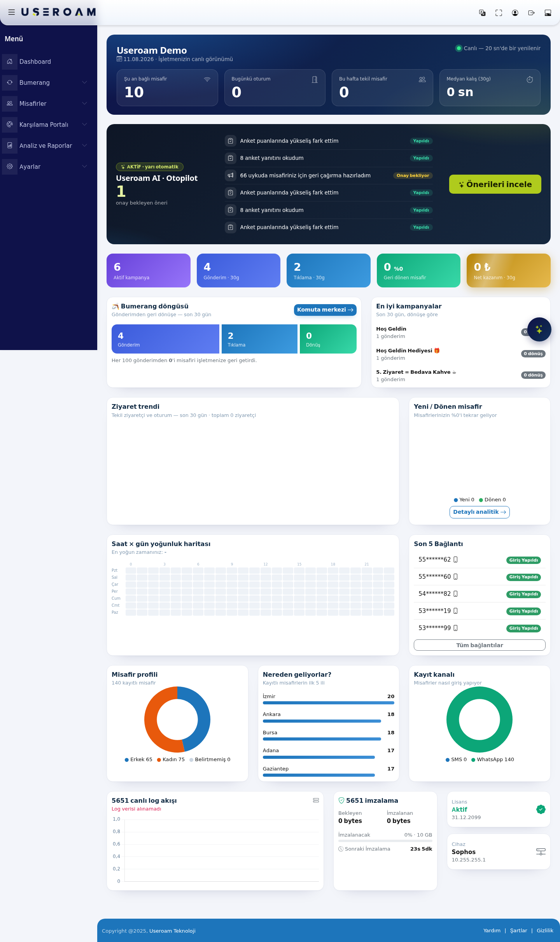560x942 pixels.
Task: Click the Dönüş segment in Bumerang döngüsü
Action: 328,339
